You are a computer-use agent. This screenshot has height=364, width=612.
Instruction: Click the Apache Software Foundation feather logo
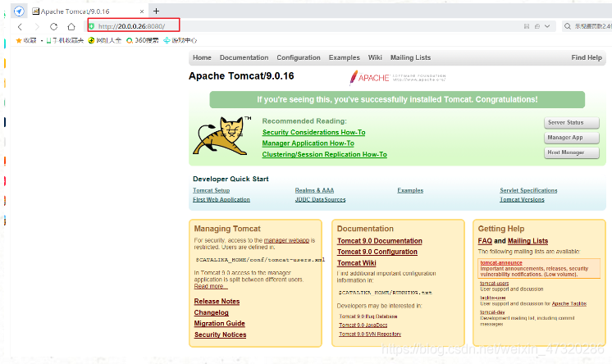click(x=397, y=77)
